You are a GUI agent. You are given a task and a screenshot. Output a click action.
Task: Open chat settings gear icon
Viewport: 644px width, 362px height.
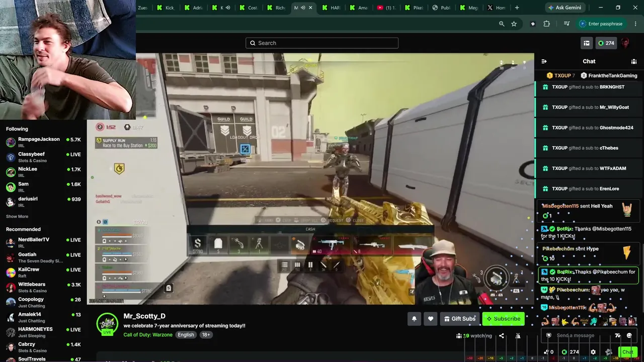[x=593, y=352]
